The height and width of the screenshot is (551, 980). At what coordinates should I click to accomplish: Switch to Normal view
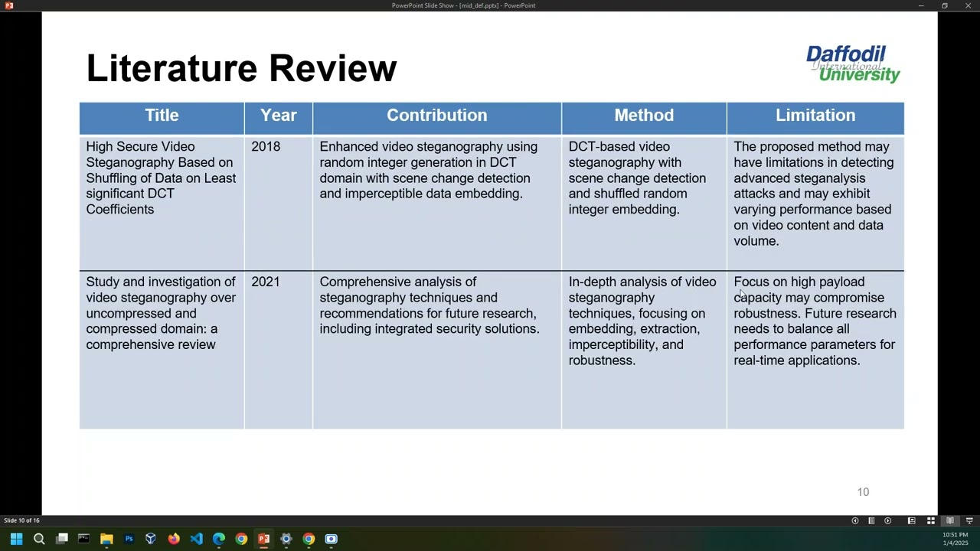click(x=911, y=520)
